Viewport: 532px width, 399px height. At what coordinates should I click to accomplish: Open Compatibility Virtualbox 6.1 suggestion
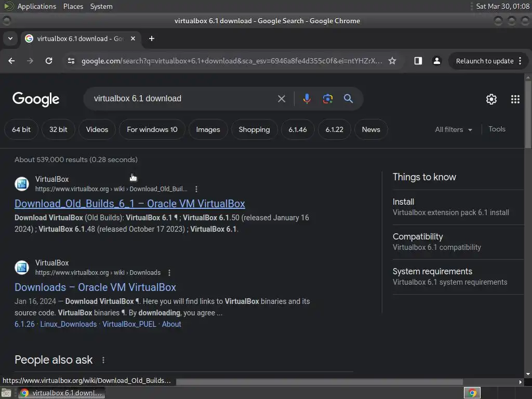pyautogui.click(x=458, y=242)
